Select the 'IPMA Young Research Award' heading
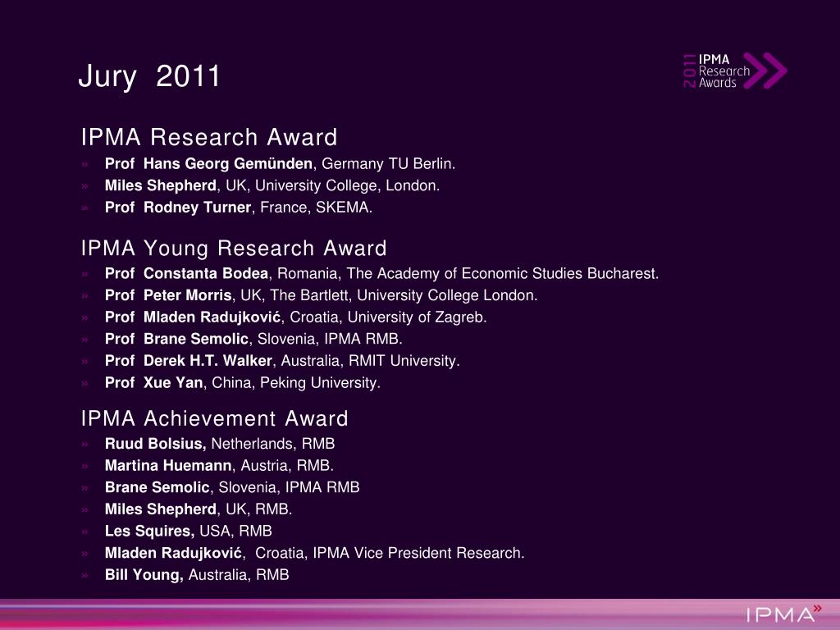840x630 pixels. click(234, 248)
